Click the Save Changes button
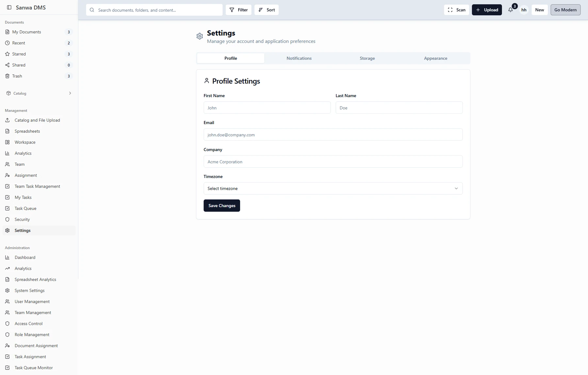The width and height of the screenshot is (588, 375). coord(222,205)
